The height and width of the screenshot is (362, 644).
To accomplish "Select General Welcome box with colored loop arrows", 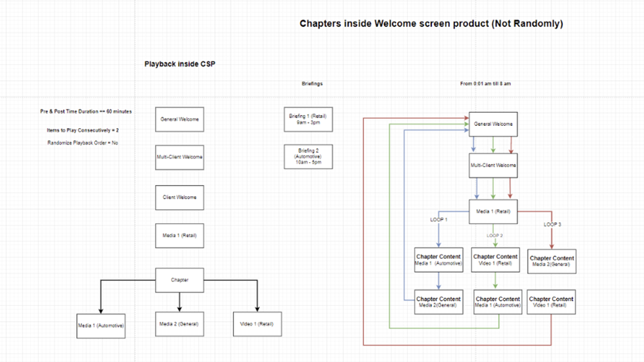I will point(494,123).
